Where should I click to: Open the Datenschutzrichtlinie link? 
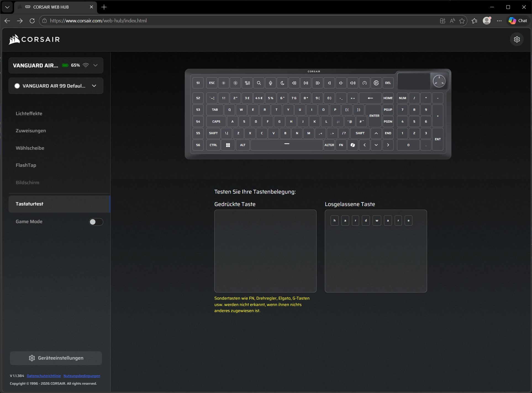pos(44,376)
